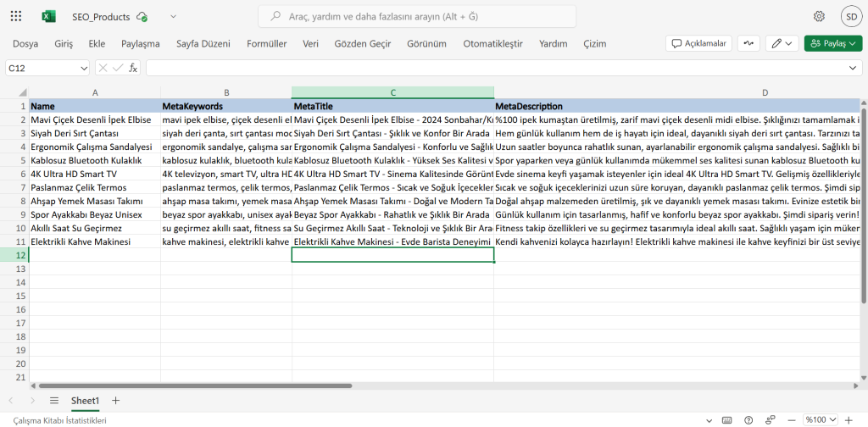
Task: Select the Sheet1 tab
Action: click(86, 401)
